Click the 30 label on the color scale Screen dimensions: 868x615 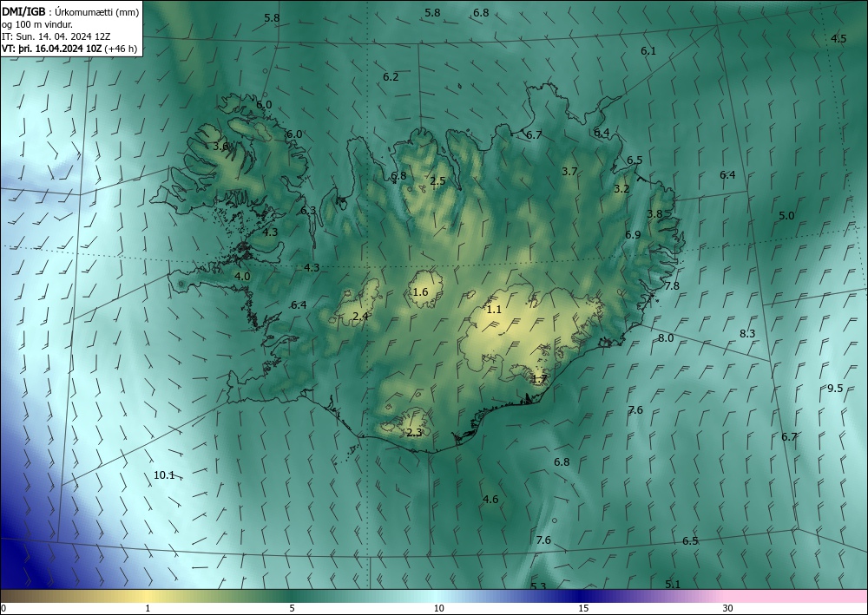point(728,608)
